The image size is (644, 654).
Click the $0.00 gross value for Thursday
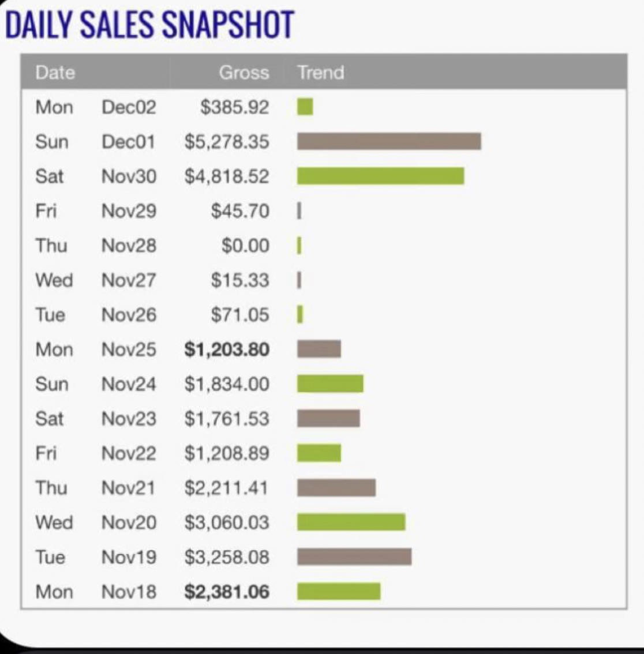[x=245, y=246]
